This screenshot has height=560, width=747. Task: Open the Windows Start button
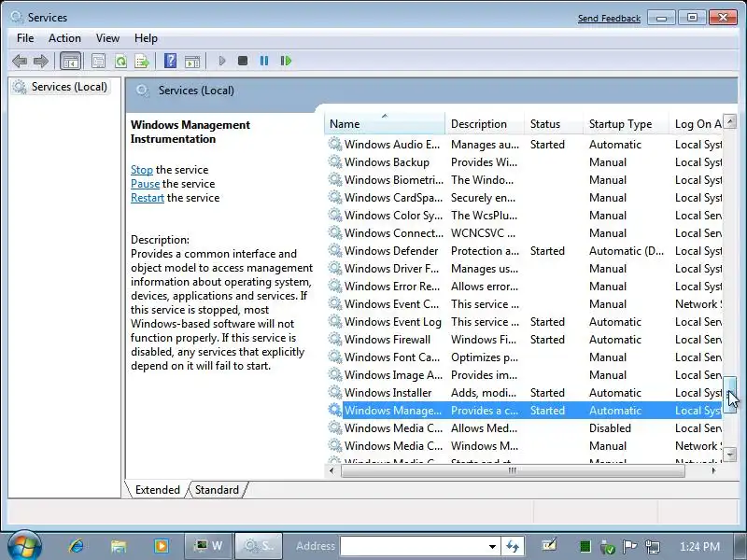coord(24,546)
